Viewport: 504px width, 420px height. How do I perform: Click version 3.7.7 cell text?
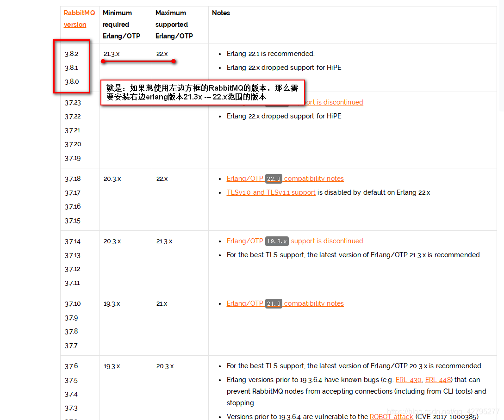pos(71,346)
